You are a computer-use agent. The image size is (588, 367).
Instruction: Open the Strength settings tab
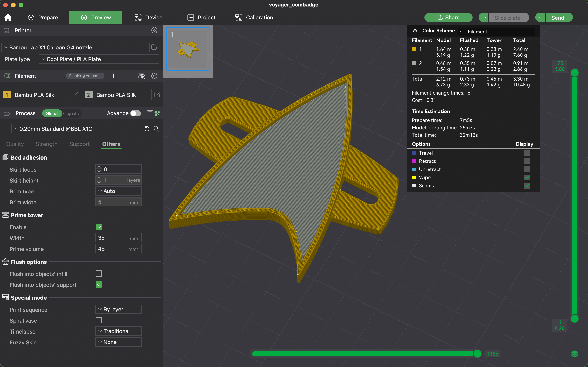pyautogui.click(x=46, y=144)
